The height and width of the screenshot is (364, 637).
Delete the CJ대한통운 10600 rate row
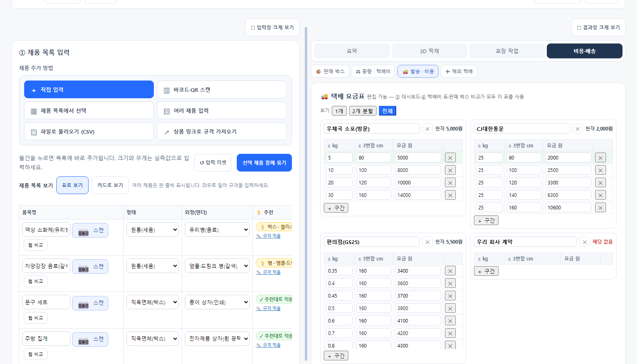pos(600,208)
